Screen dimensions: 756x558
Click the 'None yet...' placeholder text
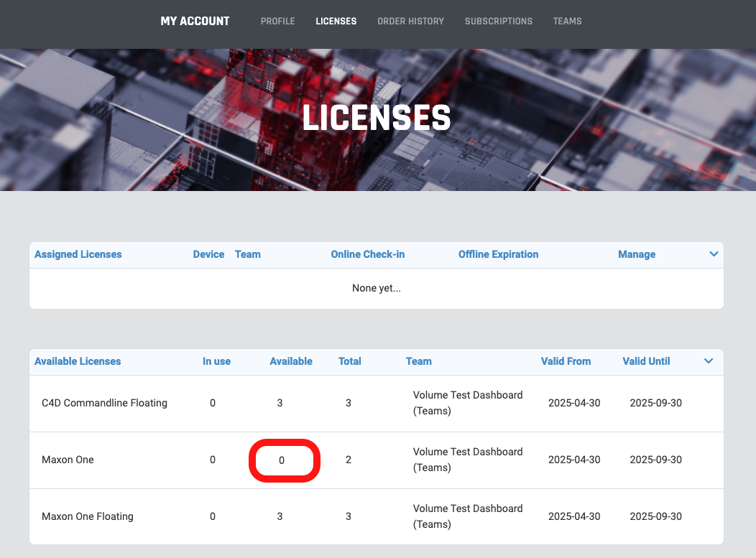click(x=377, y=288)
